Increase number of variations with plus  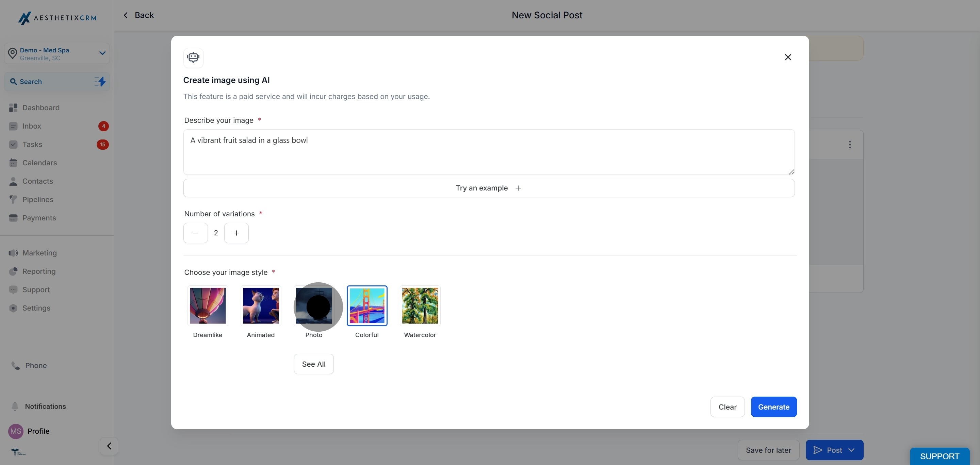point(236,233)
